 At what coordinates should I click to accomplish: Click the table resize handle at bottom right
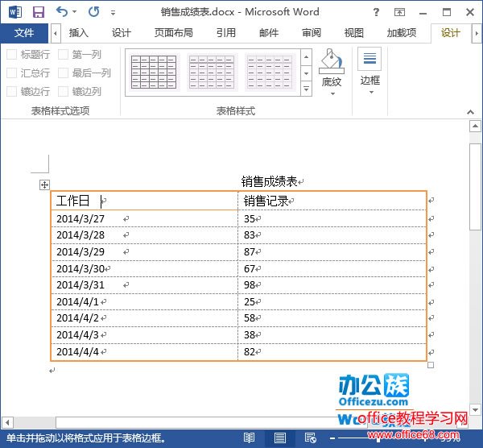[431, 365]
